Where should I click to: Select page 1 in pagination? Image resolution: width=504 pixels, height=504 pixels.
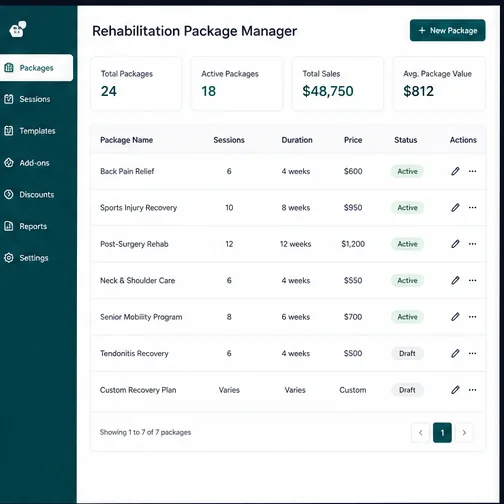[442, 432]
